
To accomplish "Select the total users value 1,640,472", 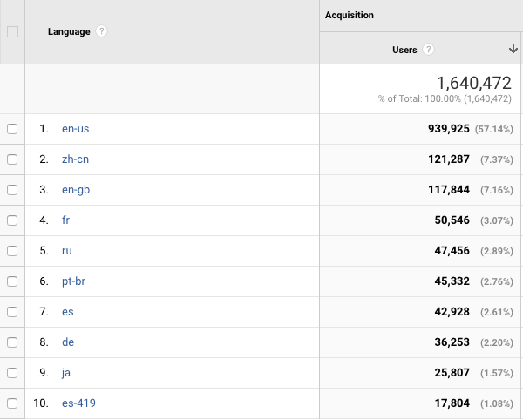I will click(473, 83).
